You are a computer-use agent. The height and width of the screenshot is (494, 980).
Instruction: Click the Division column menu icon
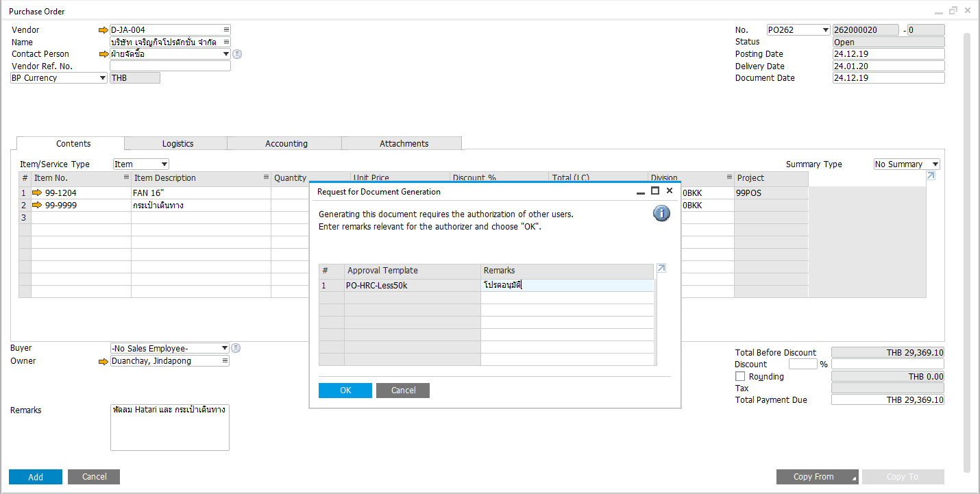coord(729,178)
